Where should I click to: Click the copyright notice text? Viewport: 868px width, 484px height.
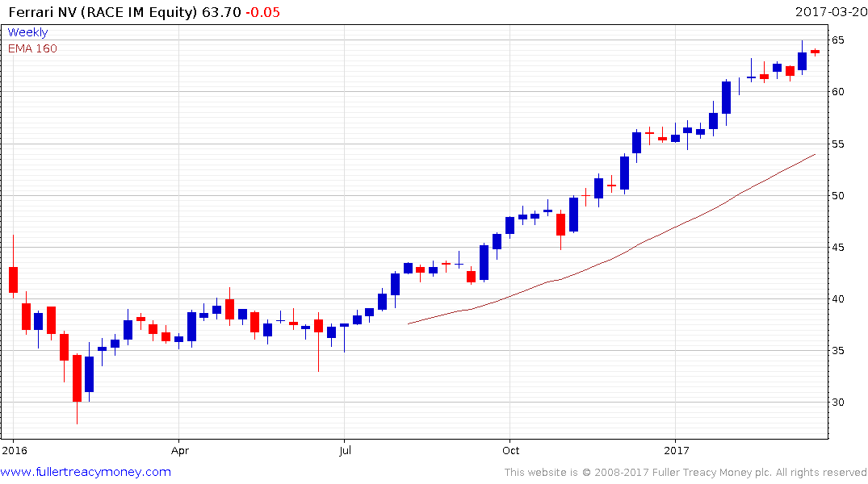[686, 473]
